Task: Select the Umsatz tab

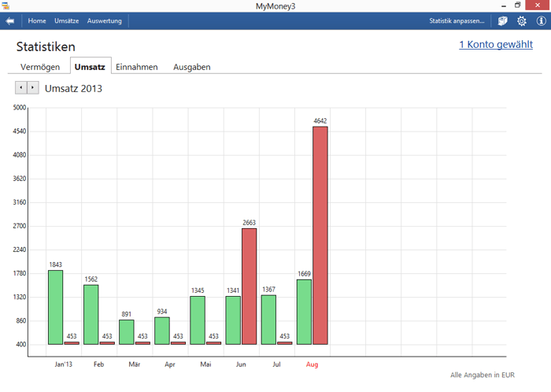Action: pyautogui.click(x=90, y=67)
